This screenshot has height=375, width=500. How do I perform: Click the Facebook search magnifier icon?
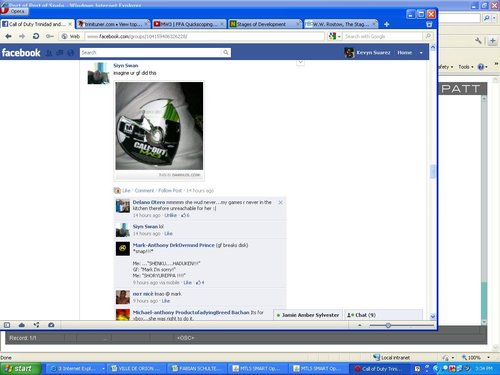tap(226, 52)
